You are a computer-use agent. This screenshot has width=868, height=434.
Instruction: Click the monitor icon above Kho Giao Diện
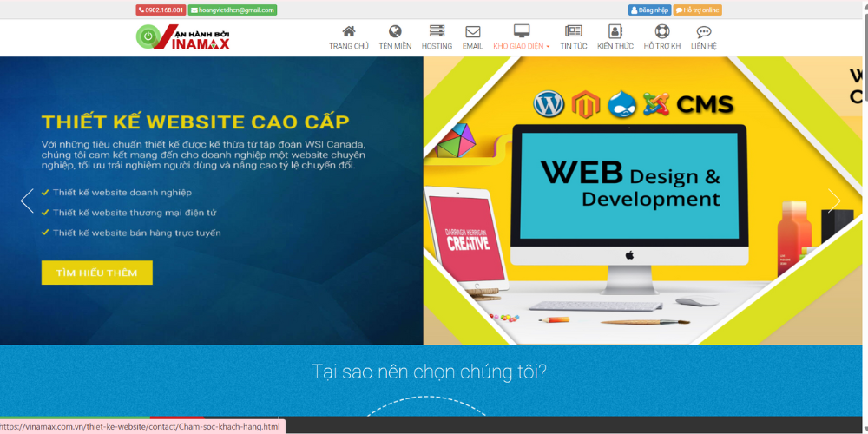(522, 31)
